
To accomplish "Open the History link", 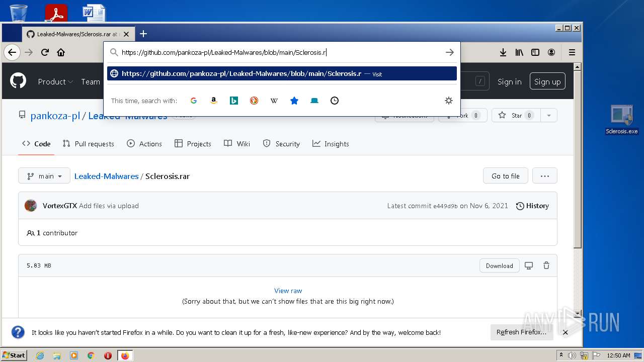I will [532, 206].
